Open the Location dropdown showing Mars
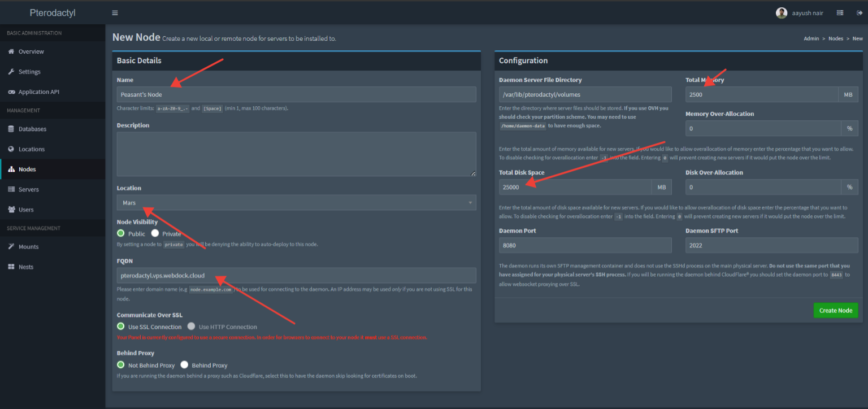This screenshot has width=868, height=409. coord(296,202)
